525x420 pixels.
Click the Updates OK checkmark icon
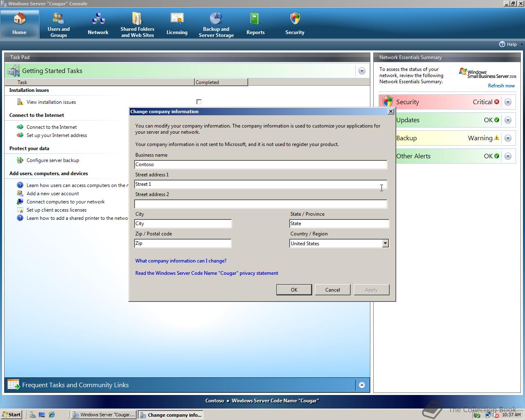pyautogui.click(x=497, y=120)
